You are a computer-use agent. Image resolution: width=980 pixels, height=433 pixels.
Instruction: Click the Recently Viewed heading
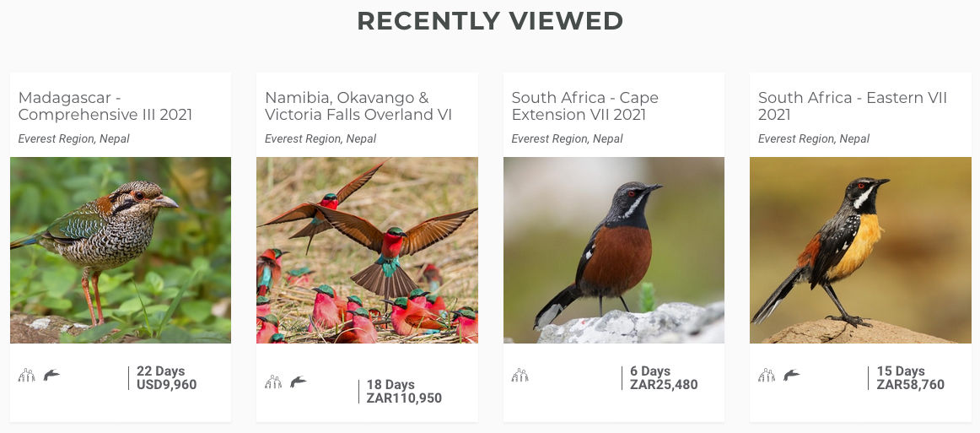tap(490, 21)
